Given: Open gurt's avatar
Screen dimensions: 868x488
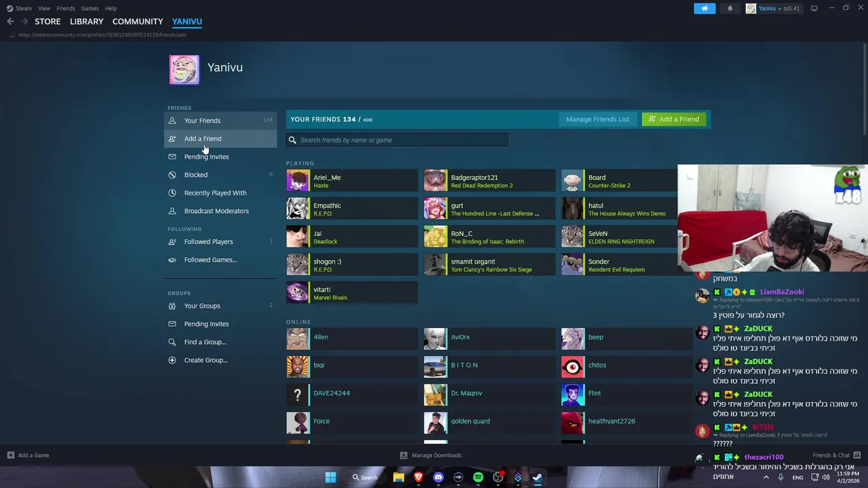Looking at the screenshot, I should click(435, 209).
